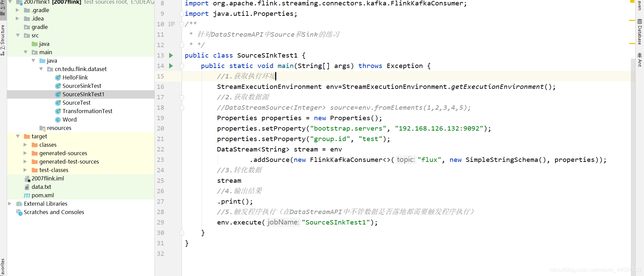
Task: Click getExecutionEnvironment method call
Action: (x=497, y=87)
